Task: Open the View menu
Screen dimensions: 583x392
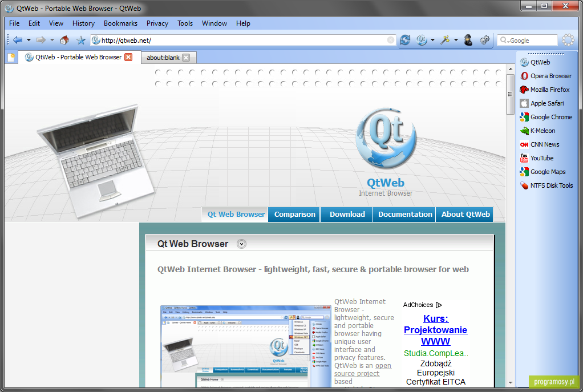Action: [56, 23]
